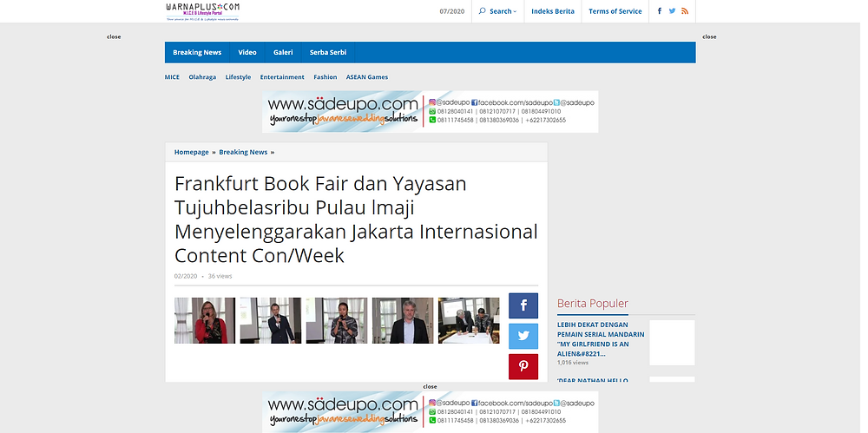Screen dimensions: 868x433
Task: Click the bottom sadeupo.com banner ad
Action: 431,412
